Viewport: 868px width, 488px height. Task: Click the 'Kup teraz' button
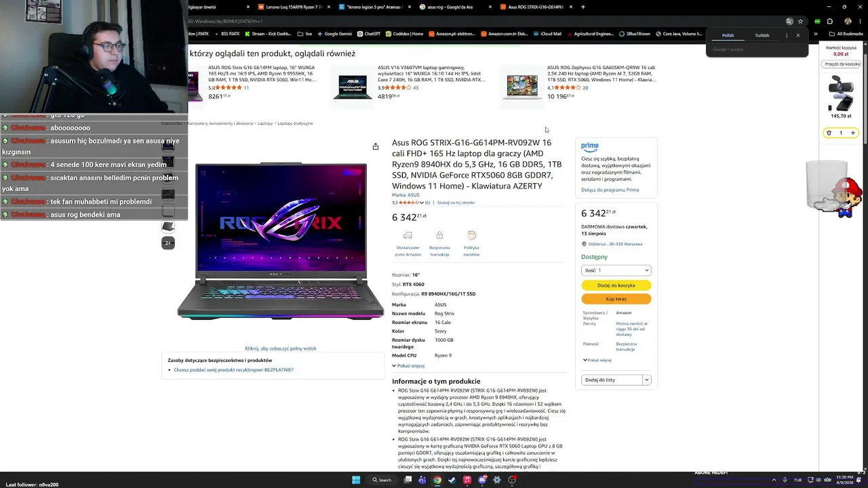(x=616, y=299)
